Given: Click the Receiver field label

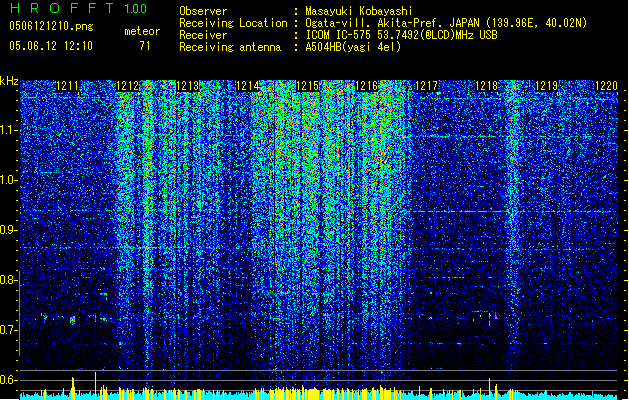Looking at the screenshot, I should [x=203, y=35].
